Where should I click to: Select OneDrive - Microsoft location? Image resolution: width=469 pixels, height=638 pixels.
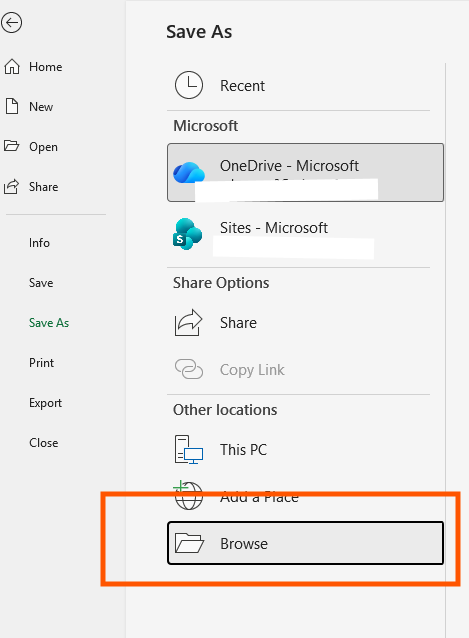tap(305, 172)
